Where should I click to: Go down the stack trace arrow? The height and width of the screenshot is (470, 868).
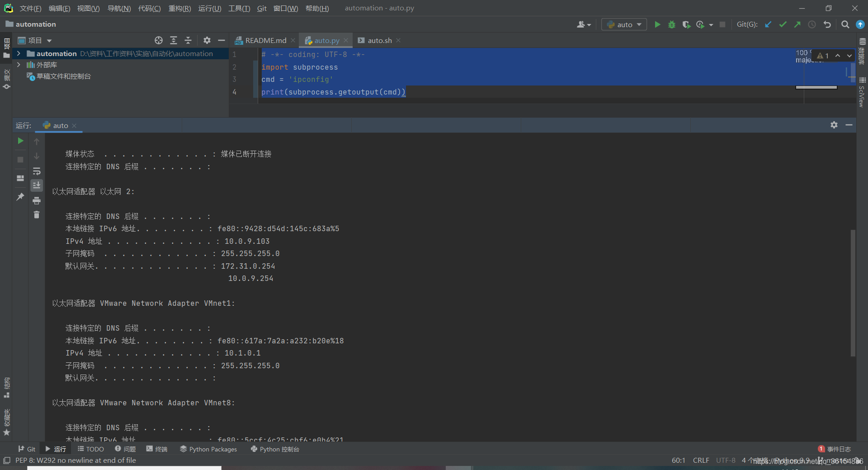click(37, 156)
